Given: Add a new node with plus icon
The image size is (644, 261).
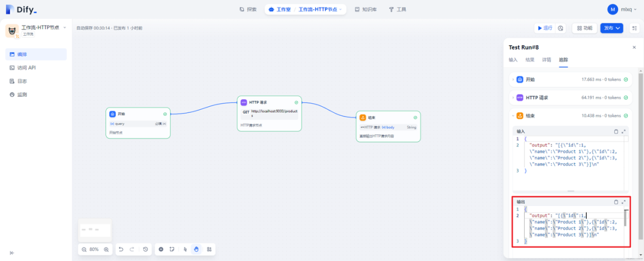Looking at the screenshot, I should [x=161, y=249].
